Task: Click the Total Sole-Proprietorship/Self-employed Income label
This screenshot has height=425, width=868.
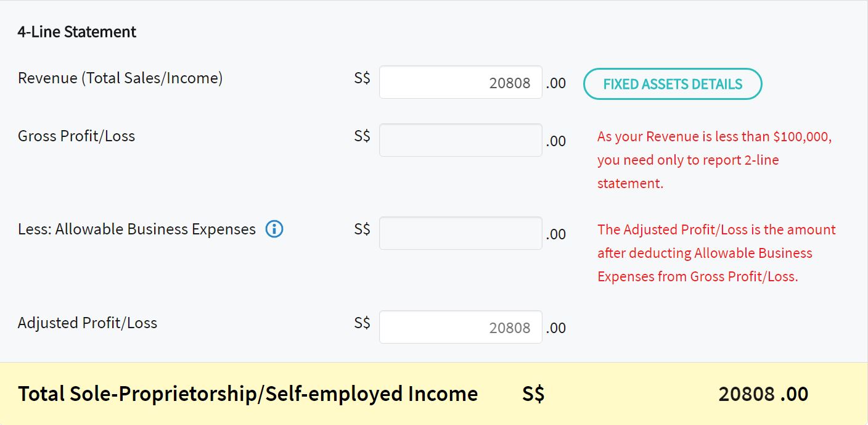Action: tap(248, 394)
